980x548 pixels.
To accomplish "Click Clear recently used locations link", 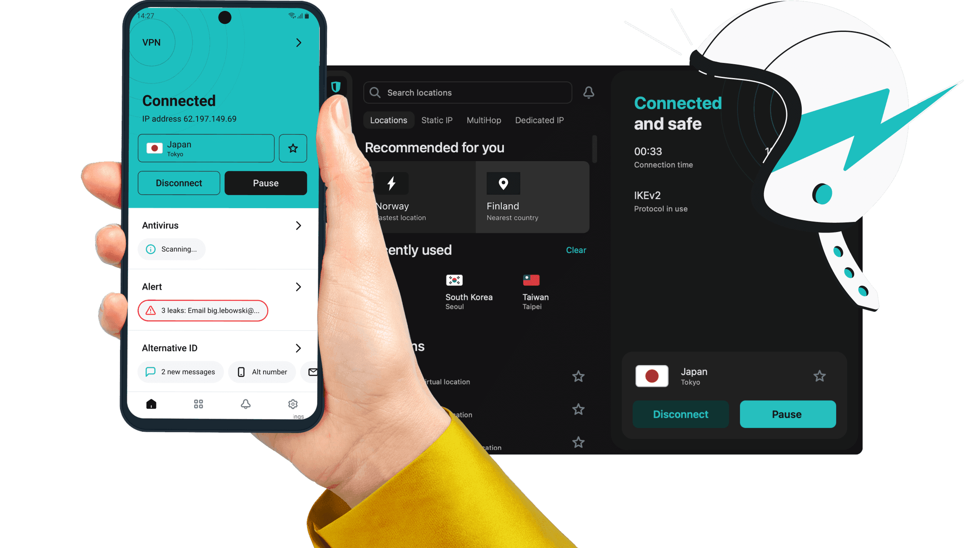I will pyautogui.click(x=576, y=250).
